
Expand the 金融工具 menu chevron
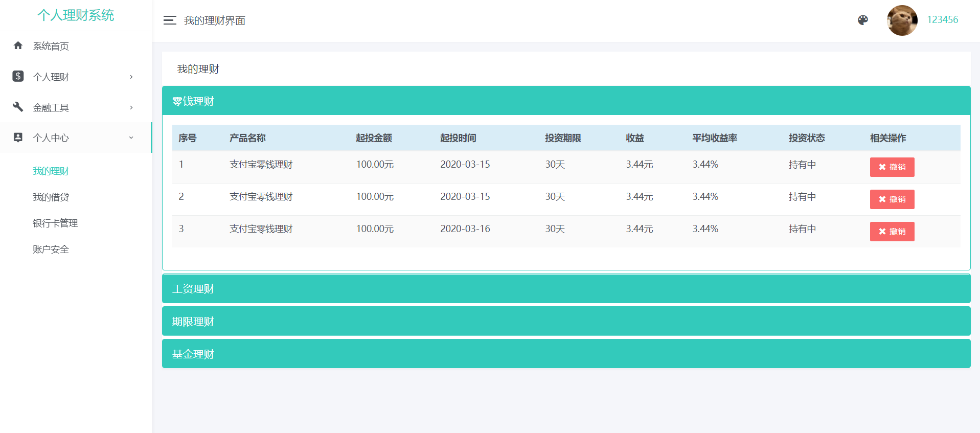pos(131,107)
